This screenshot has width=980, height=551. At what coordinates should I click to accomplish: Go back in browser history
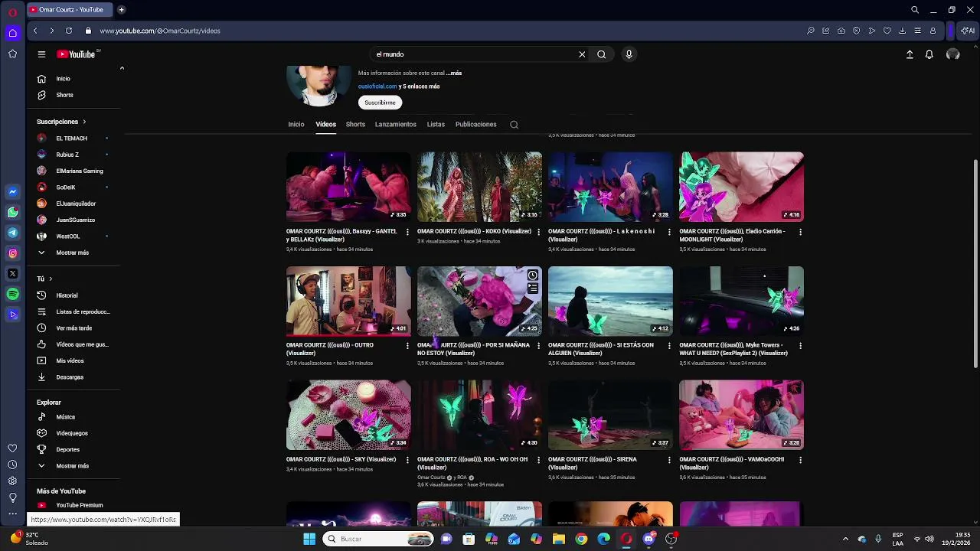35,31
